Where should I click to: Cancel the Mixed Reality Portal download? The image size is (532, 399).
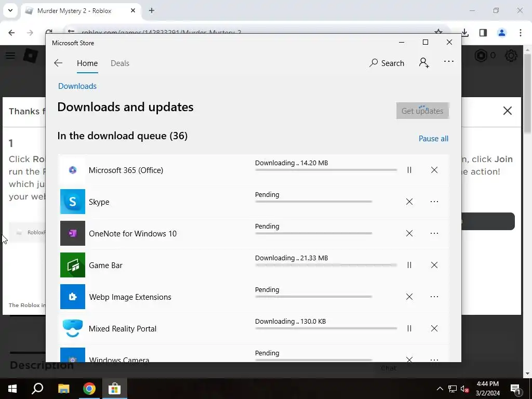tap(434, 328)
